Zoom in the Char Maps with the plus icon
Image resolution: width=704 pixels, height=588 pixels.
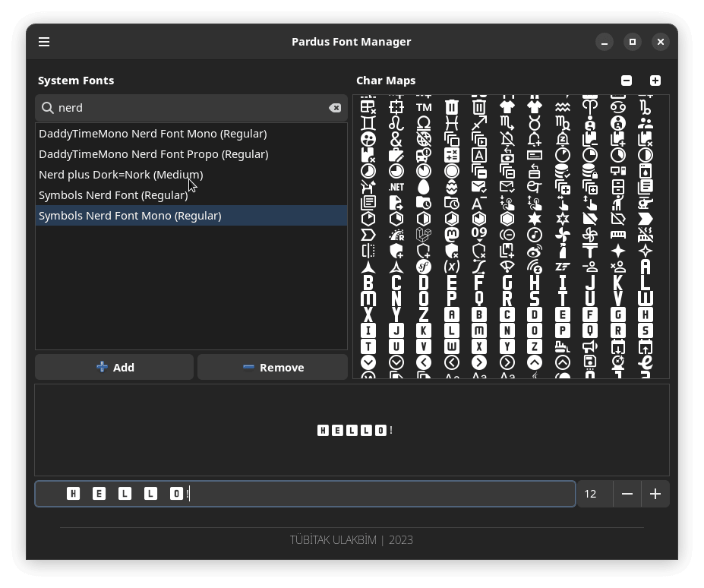(x=654, y=80)
